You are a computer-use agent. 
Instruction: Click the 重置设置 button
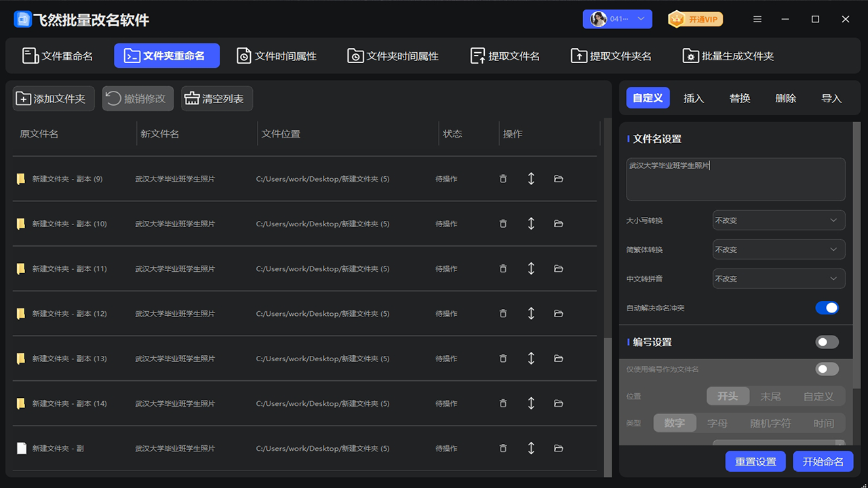[x=755, y=461]
